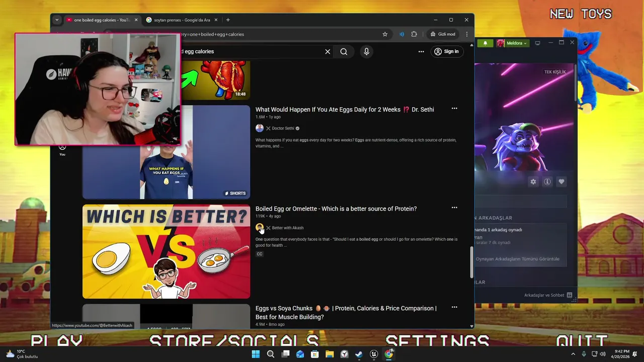Click the NEW TOYS game menu text
The height and width of the screenshot is (362, 644).
581,14
